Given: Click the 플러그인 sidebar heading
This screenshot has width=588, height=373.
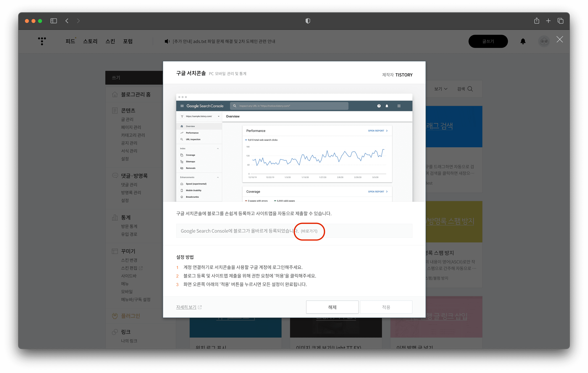Looking at the screenshot, I should point(131,316).
